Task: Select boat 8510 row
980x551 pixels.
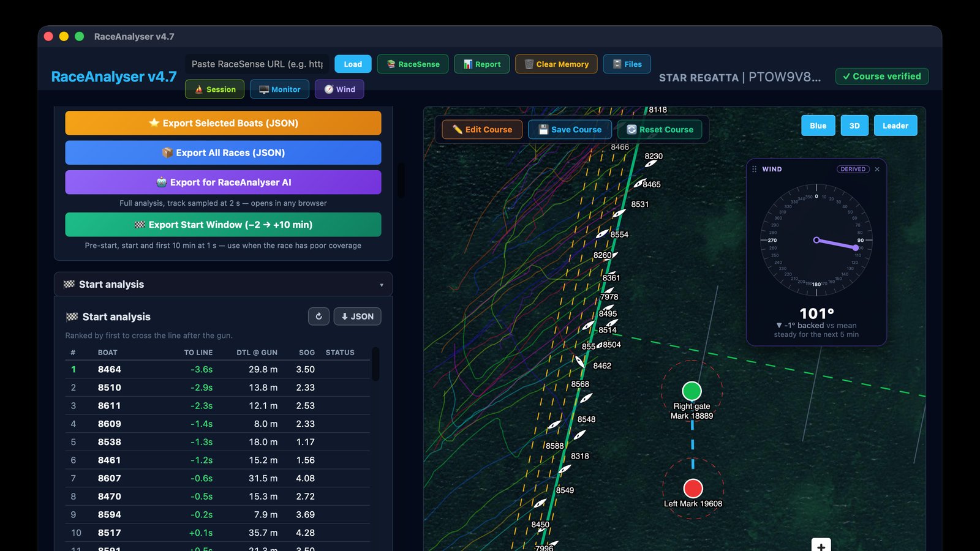Action: (217, 388)
